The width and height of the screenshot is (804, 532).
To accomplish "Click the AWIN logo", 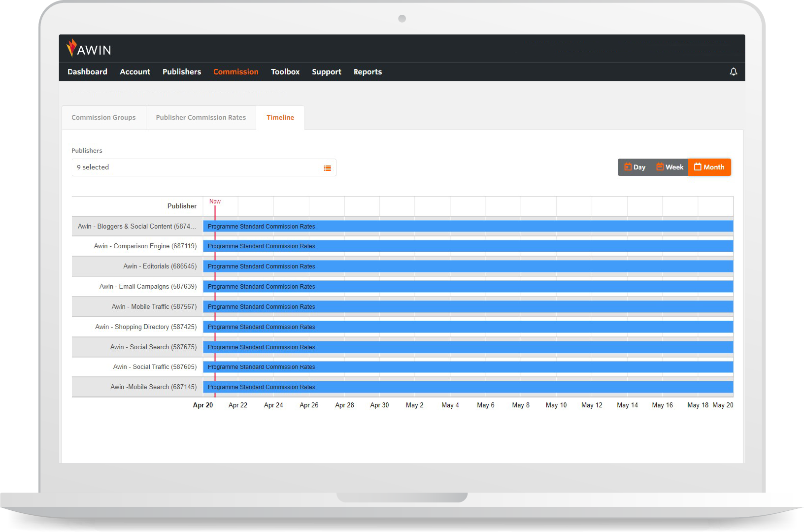I will point(89,48).
